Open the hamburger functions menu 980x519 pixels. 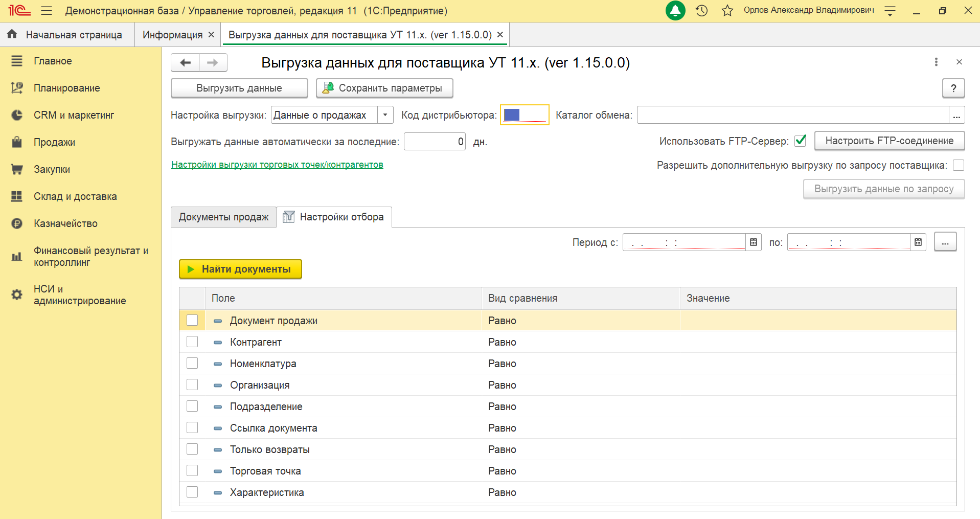pos(47,11)
